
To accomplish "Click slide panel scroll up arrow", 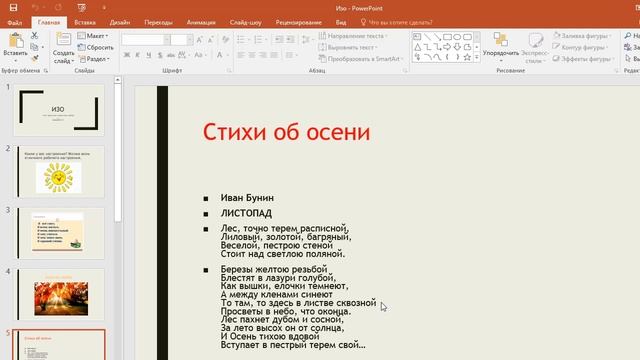I will click(x=118, y=80).
